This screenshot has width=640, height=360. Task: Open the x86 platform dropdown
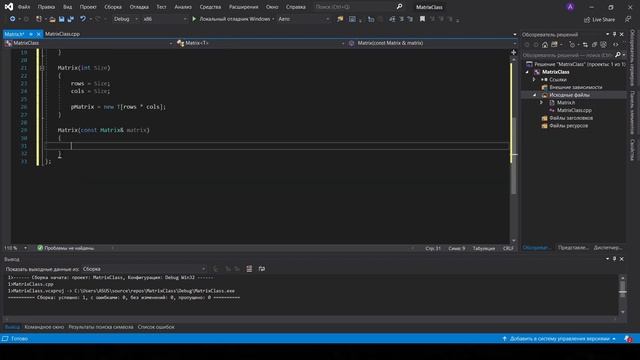(x=164, y=19)
